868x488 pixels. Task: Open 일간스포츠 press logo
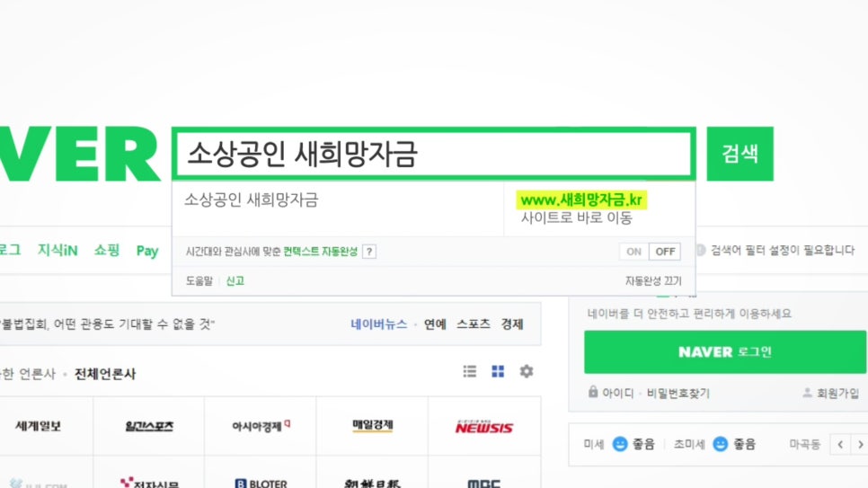[x=149, y=426]
